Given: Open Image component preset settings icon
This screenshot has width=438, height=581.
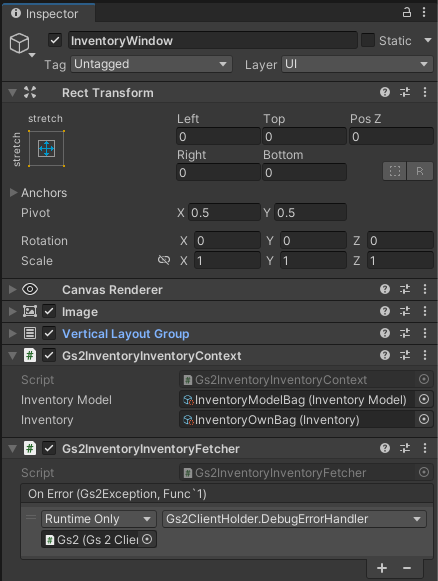Looking at the screenshot, I should point(405,311).
